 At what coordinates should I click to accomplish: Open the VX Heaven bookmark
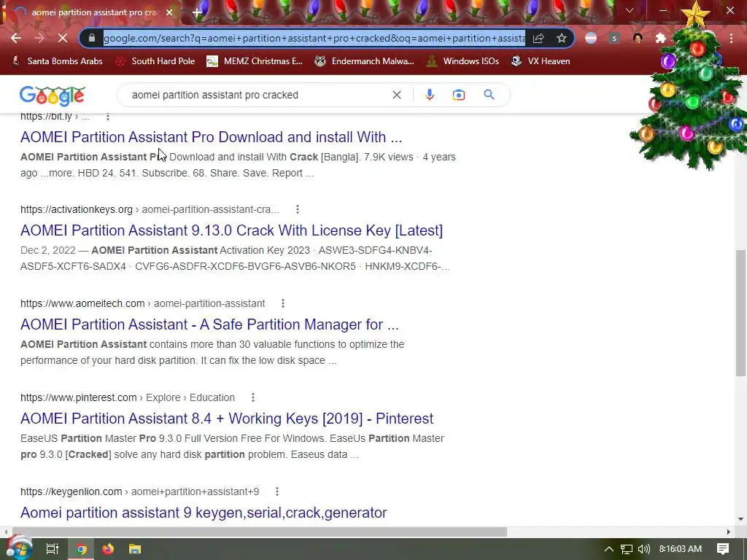[x=541, y=61]
